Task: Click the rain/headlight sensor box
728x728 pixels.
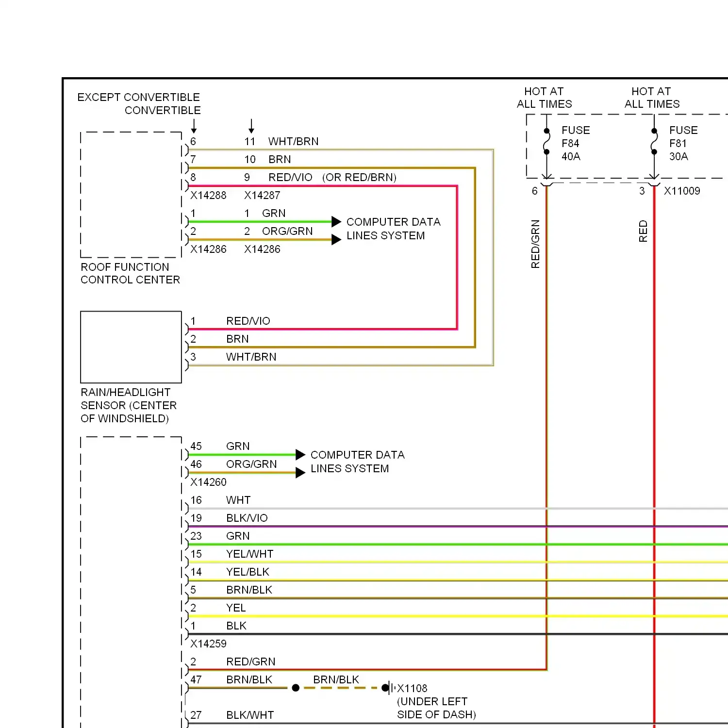Action: [x=131, y=347]
